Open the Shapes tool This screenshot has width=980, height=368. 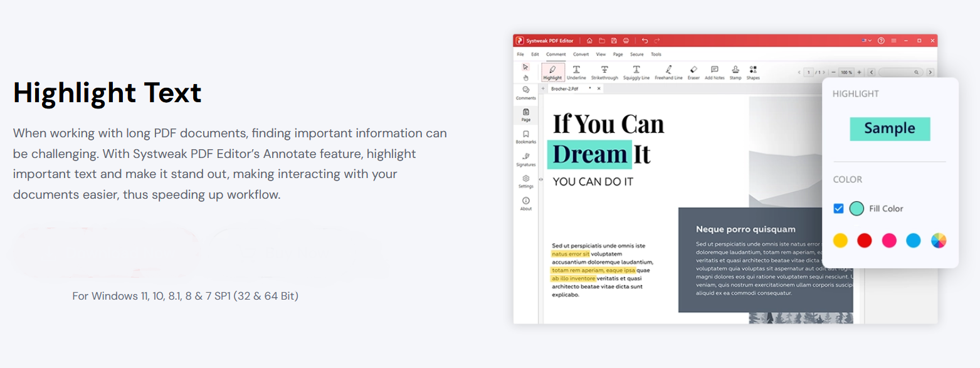tap(753, 73)
